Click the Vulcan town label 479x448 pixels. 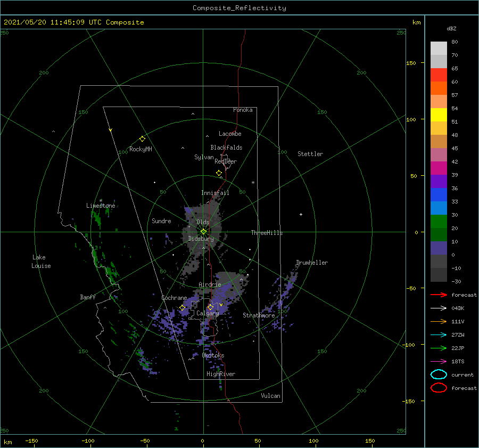(x=270, y=396)
